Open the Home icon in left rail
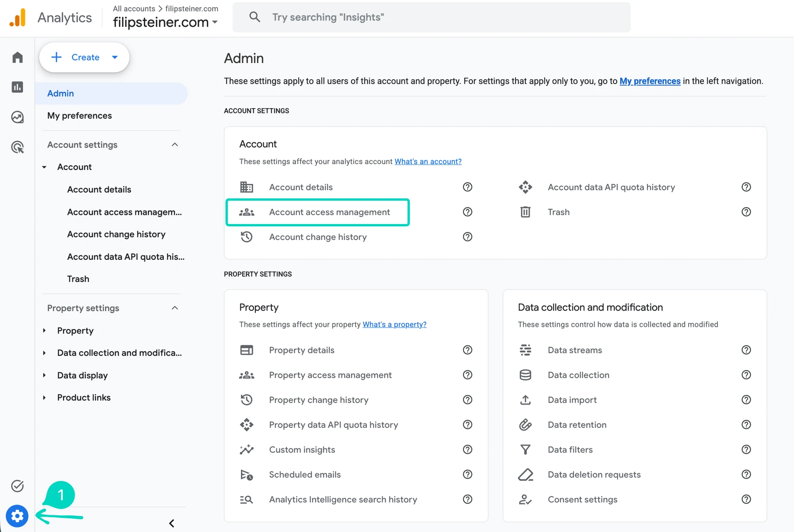Viewport: 794px width, 532px height. tap(17, 57)
